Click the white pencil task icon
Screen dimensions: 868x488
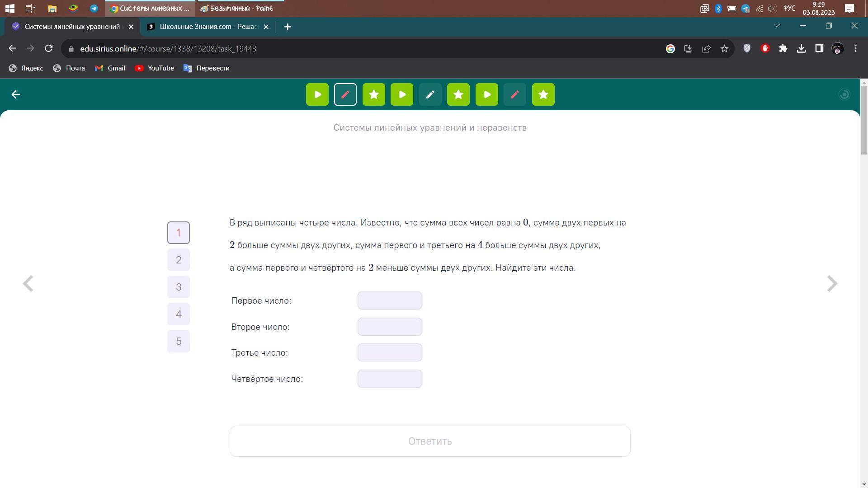(430, 94)
